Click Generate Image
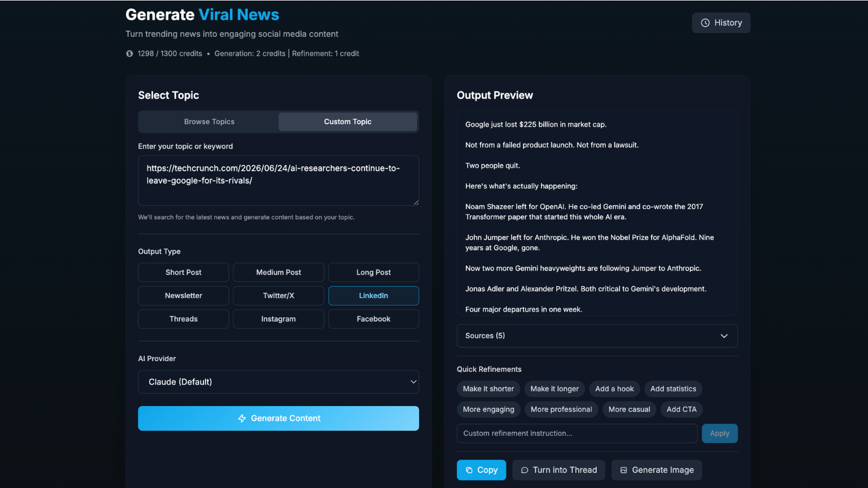This screenshot has width=868, height=488. [x=656, y=470]
